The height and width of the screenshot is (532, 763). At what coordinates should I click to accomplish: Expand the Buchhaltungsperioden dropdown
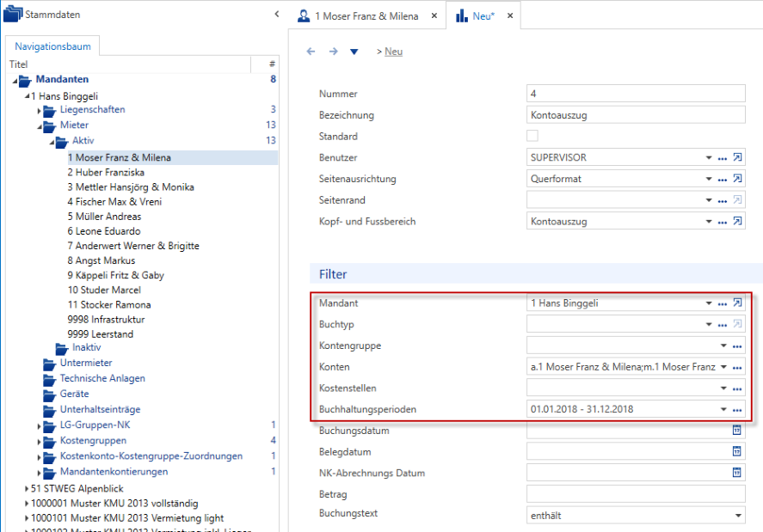[x=723, y=409]
